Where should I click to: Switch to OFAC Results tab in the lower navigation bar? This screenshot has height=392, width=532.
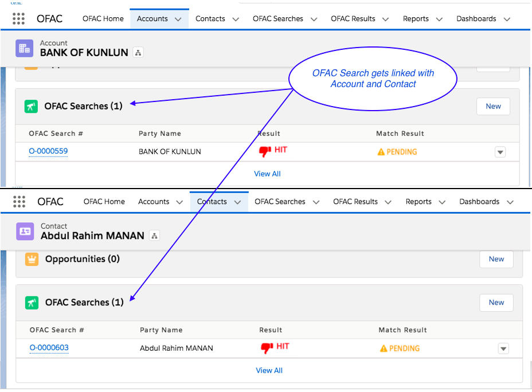point(355,202)
